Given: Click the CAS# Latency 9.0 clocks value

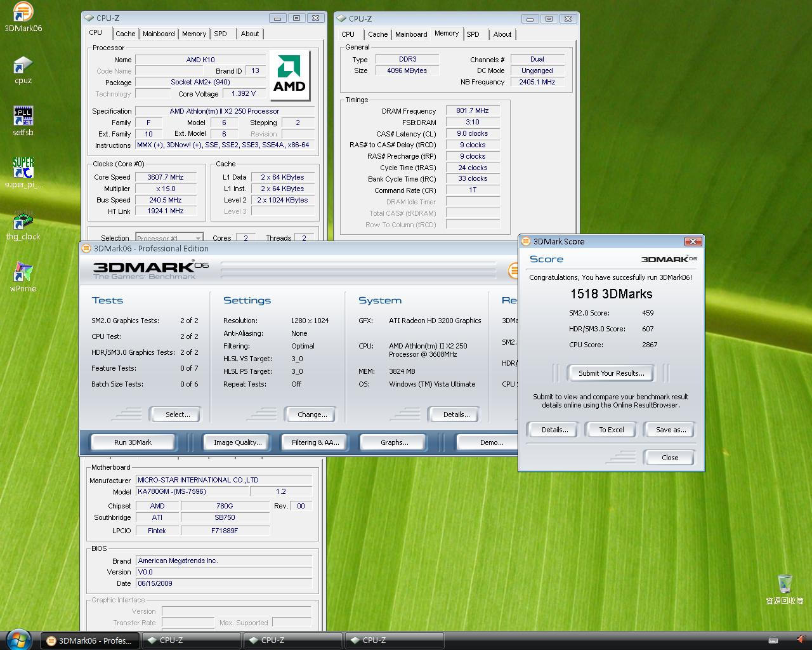Looking at the screenshot, I should [473, 133].
